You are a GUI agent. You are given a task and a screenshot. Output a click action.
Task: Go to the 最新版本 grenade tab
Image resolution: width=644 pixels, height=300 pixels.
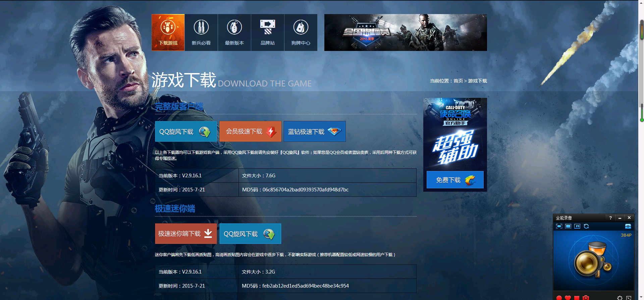pyautogui.click(x=234, y=33)
